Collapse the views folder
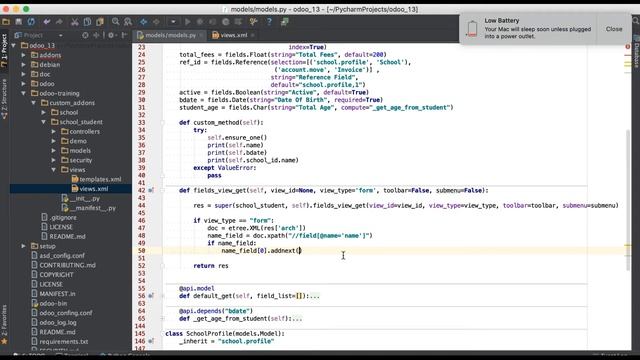The width and height of the screenshot is (640, 360). coord(53,169)
